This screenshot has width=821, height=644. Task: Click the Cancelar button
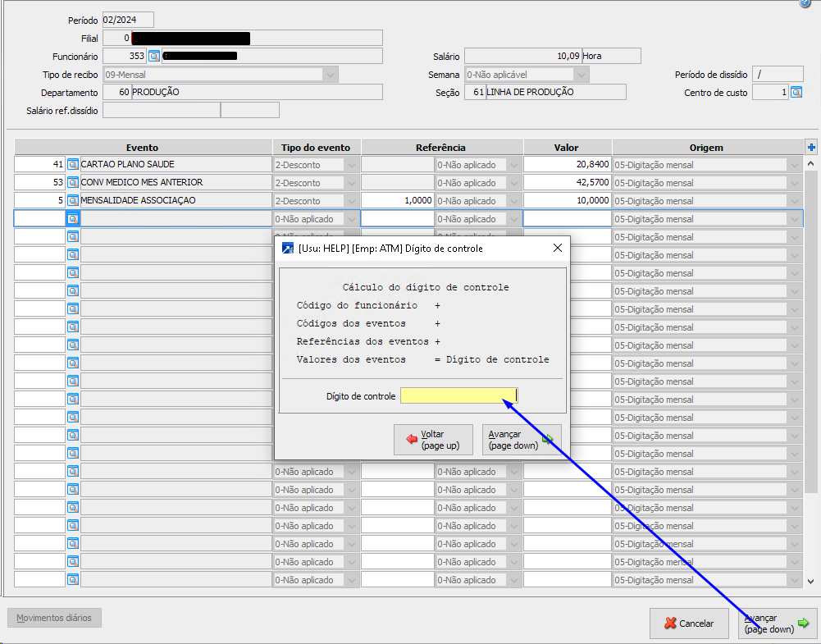688,623
